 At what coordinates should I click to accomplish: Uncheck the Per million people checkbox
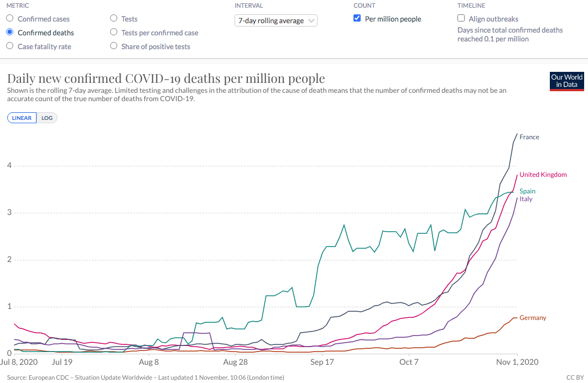tap(357, 19)
